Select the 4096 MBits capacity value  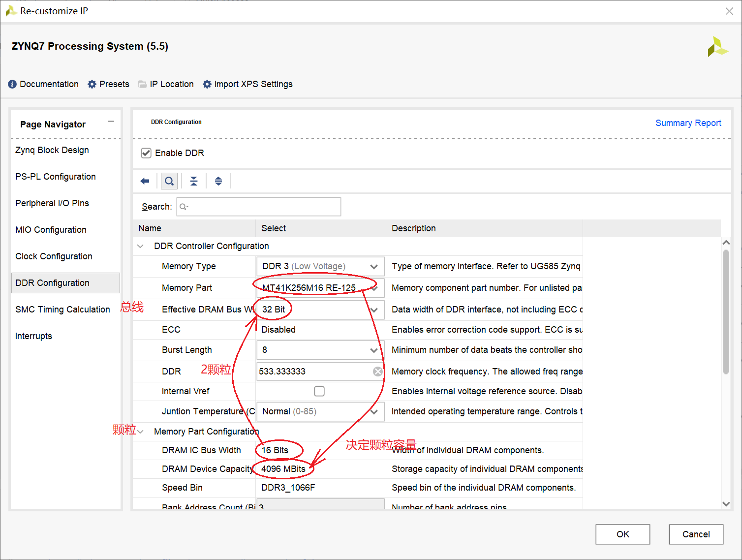283,469
